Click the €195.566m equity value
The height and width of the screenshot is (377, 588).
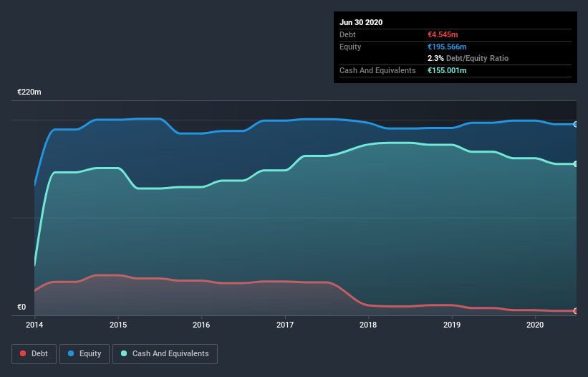[447, 47]
